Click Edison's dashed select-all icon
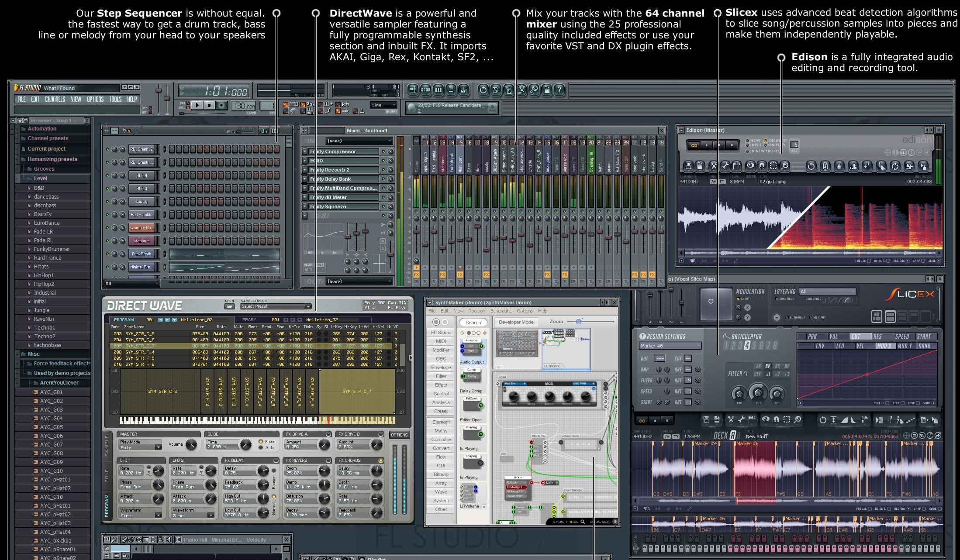The width and height of the screenshot is (960, 560). 774,166
